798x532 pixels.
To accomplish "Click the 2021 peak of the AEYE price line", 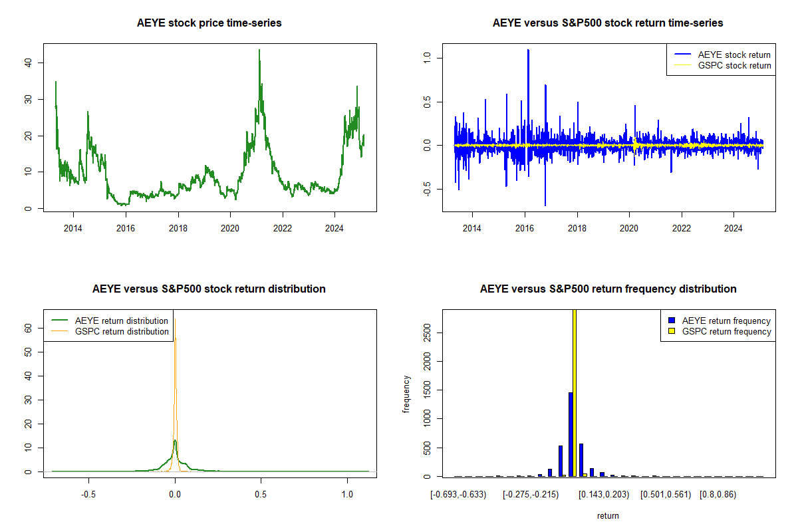I will pyautogui.click(x=259, y=52).
